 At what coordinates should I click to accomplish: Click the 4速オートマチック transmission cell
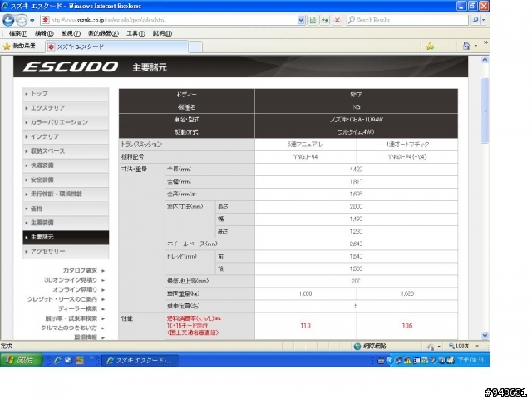(407, 144)
